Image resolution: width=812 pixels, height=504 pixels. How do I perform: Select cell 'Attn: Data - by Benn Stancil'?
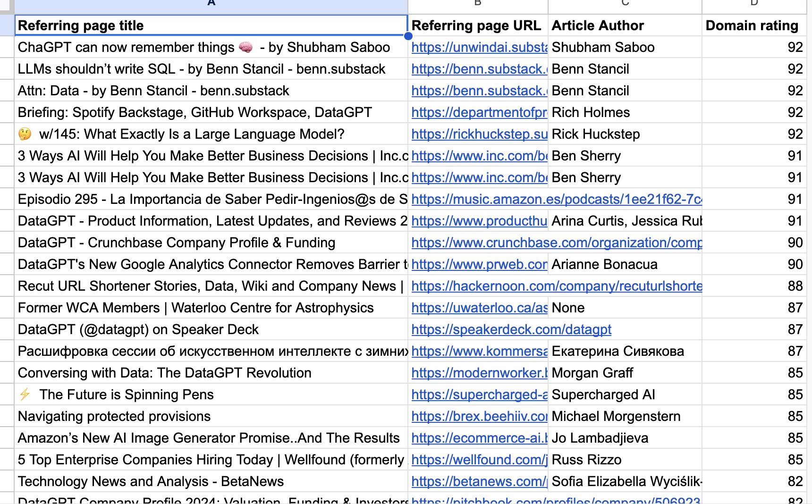click(211, 91)
